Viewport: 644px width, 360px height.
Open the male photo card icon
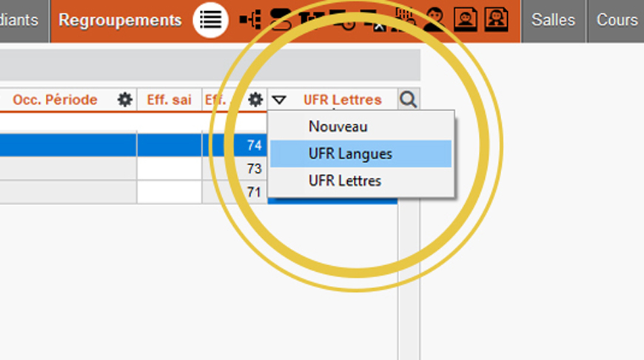(466, 19)
